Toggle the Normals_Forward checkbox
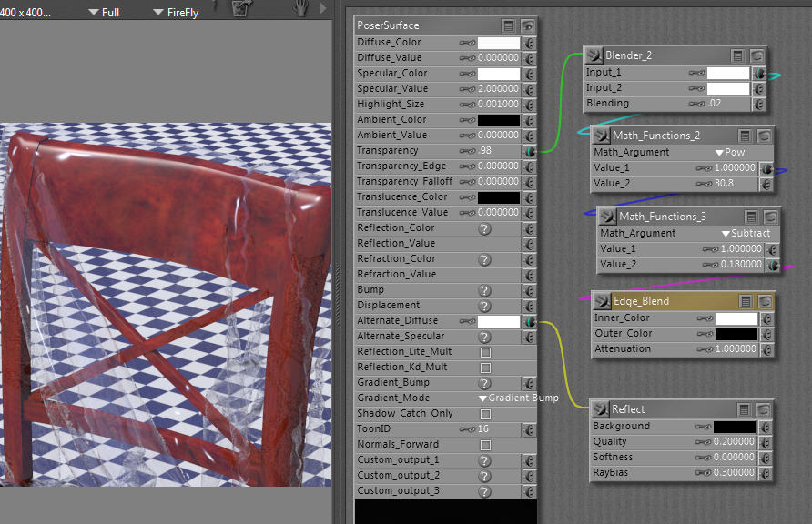Image resolution: width=812 pixels, height=524 pixels. point(485,445)
